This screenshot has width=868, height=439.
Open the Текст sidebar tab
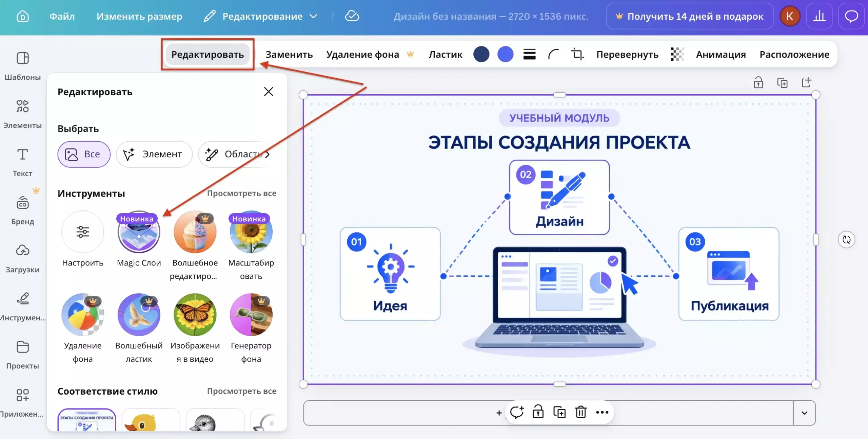click(22, 162)
